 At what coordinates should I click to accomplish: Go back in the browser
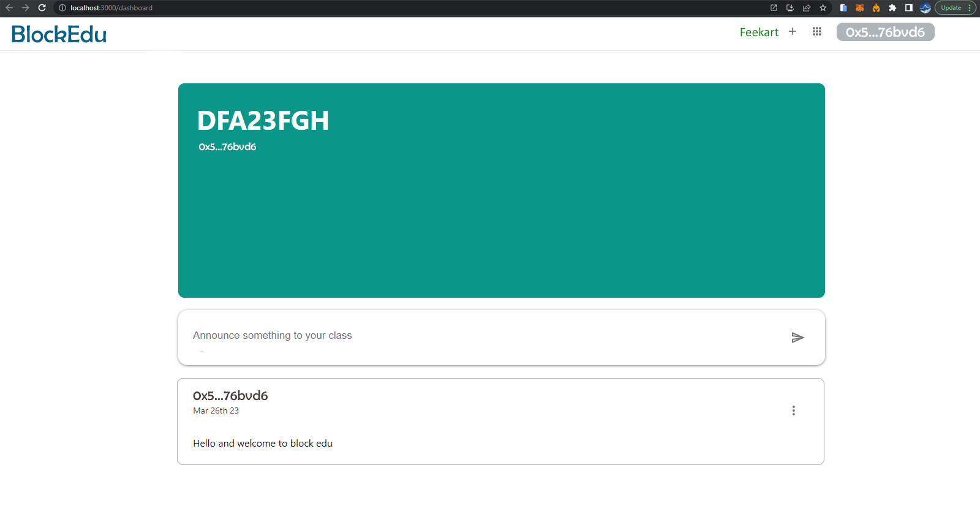(x=9, y=8)
